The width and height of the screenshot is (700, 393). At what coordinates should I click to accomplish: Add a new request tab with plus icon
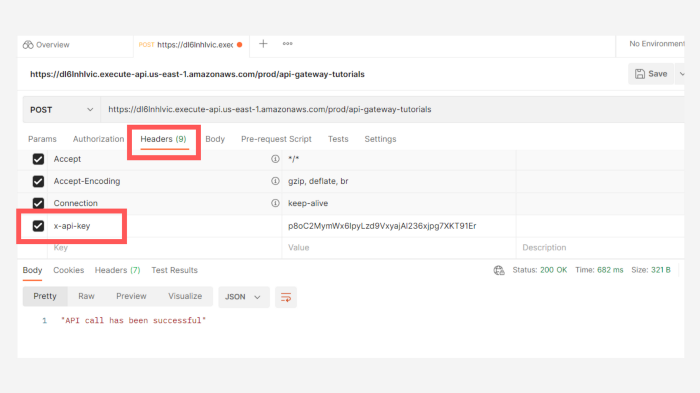click(263, 44)
